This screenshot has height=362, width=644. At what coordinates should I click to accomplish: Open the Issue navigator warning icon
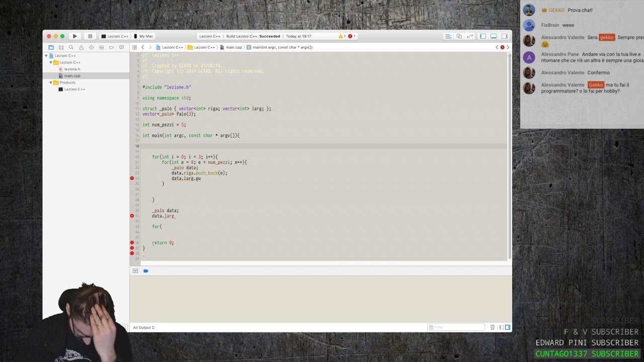point(81,47)
